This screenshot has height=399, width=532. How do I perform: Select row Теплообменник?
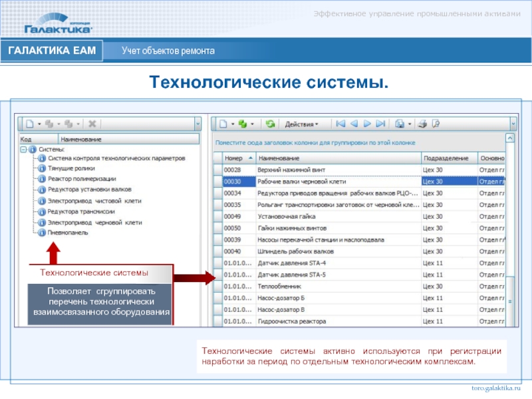[359, 287]
